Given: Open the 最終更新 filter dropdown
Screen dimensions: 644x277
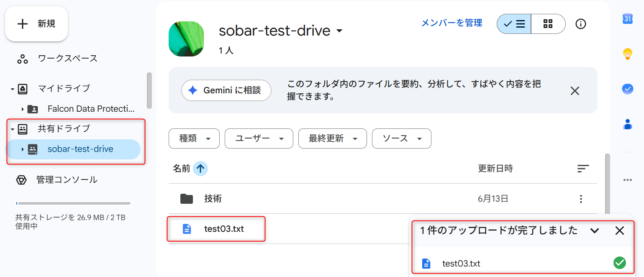Looking at the screenshot, I should click(x=333, y=138).
